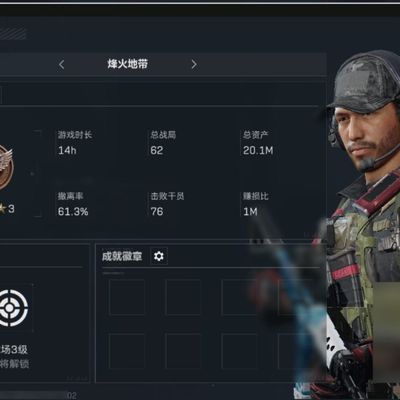Click the 总战局 62 stat
This screenshot has width=400, height=400.
pyautogui.click(x=163, y=143)
